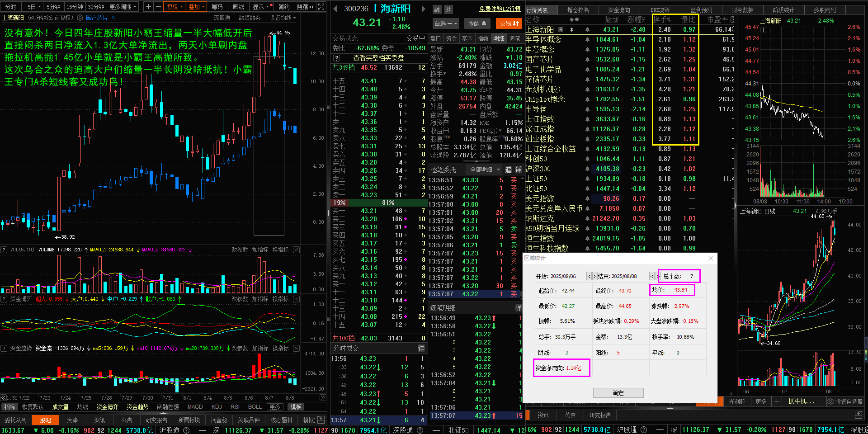Click 免费体验L2行情 link
Screen dimensions: 868x434
coord(500,9)
